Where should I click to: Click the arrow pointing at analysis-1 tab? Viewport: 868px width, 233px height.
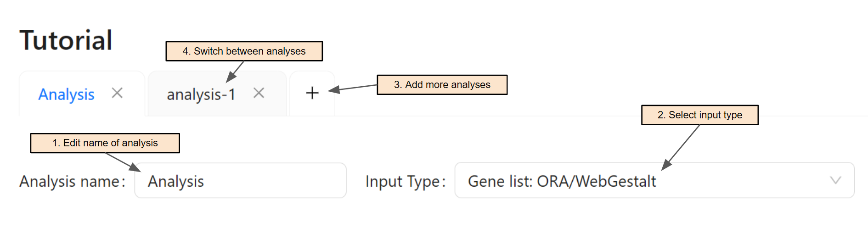235,72
